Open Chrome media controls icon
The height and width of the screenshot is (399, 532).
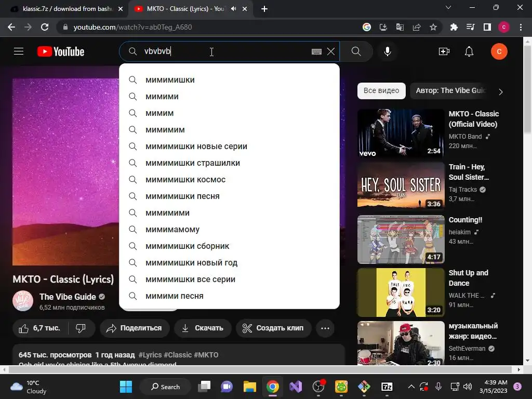(x=470, y=27)
